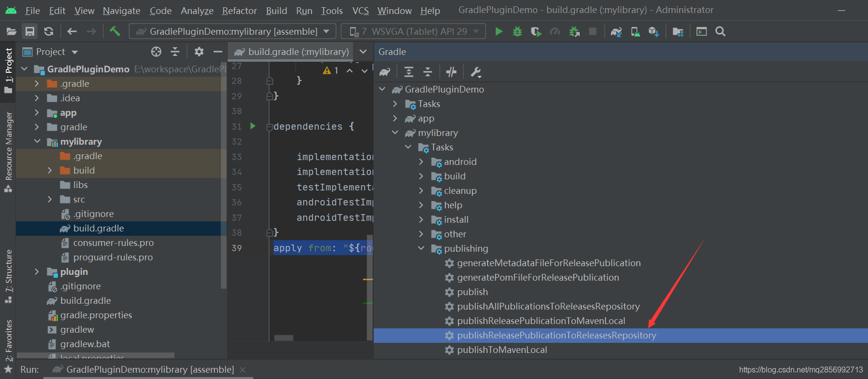Image resolution: width=868 pixels, height=379 pixels.
Task: Collapse all nodes in Gradle panel toolbar
Action: [428, 72]
